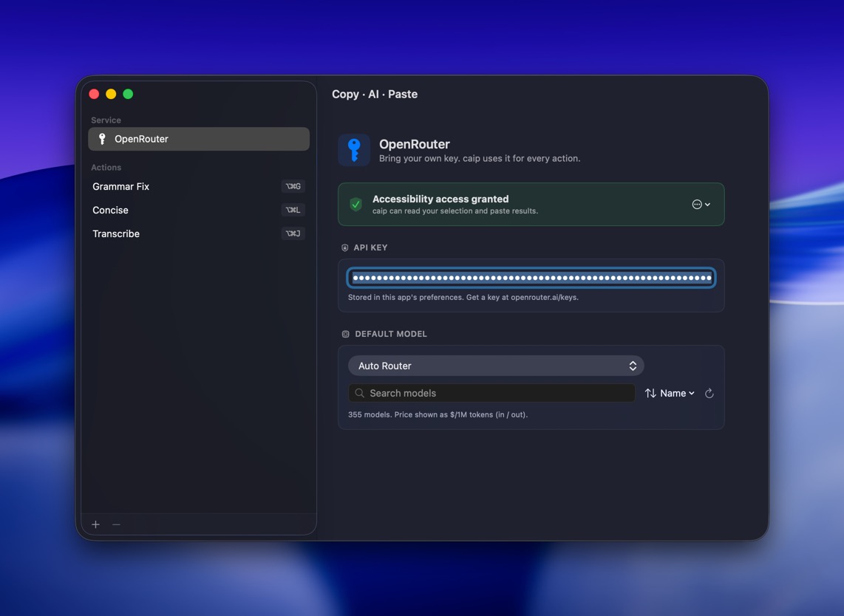Refresh the models list

(709, 393)
